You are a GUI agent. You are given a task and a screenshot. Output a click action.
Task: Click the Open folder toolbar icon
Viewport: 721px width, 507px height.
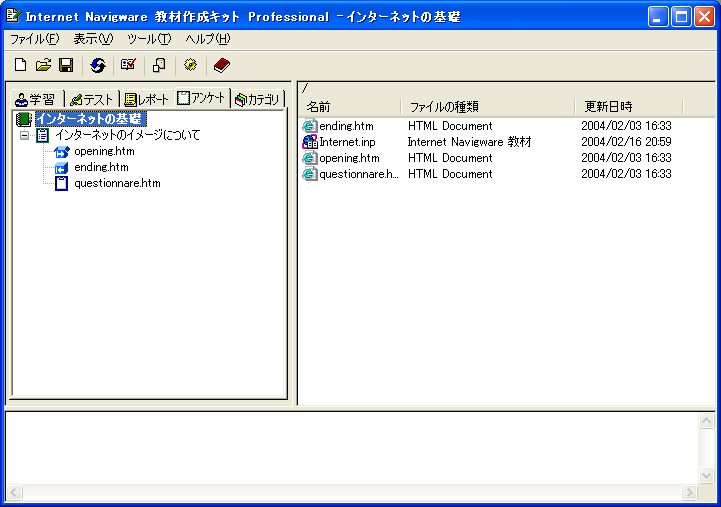[x=43, y=65]
